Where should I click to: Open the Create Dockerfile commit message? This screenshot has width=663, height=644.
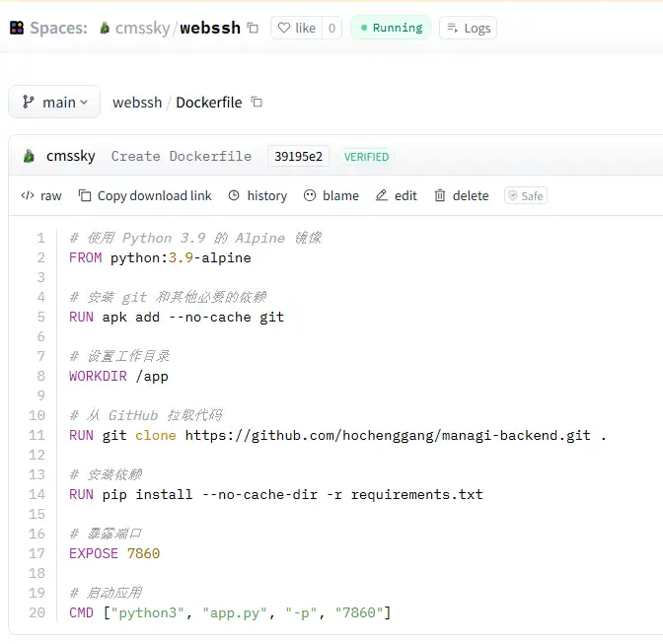(x=182, y=157)
